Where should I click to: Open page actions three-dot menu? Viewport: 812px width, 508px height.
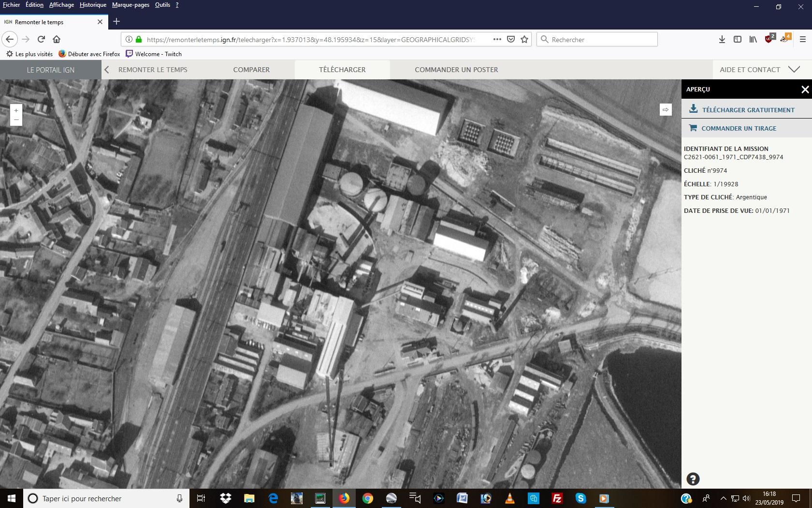pos(497,40)
